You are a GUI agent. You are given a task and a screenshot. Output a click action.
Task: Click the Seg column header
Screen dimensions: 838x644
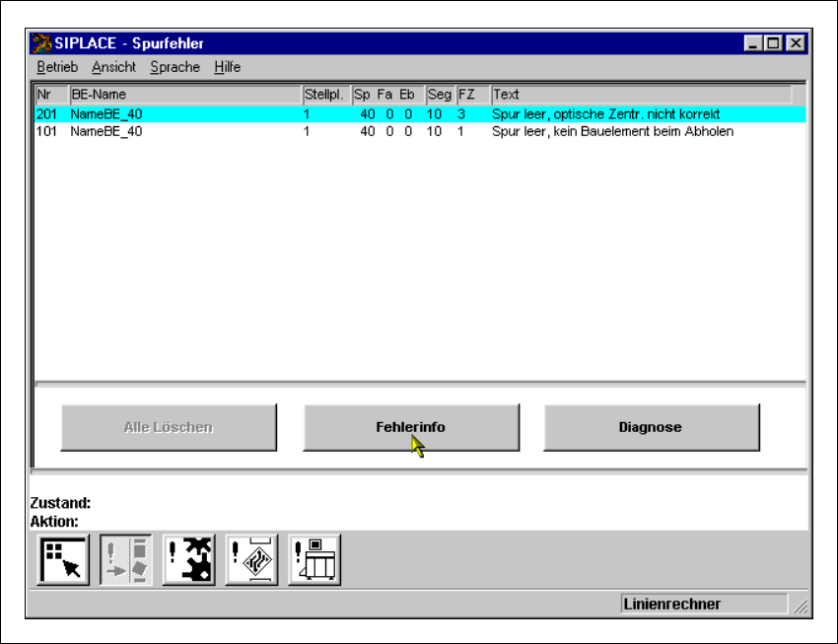[441, 95]
